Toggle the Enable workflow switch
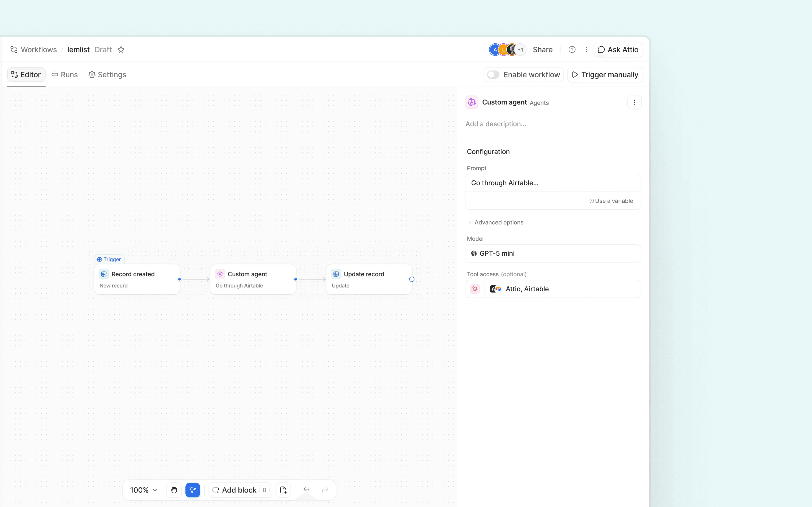Screen dimensions: 812x507 coord(493,75)
